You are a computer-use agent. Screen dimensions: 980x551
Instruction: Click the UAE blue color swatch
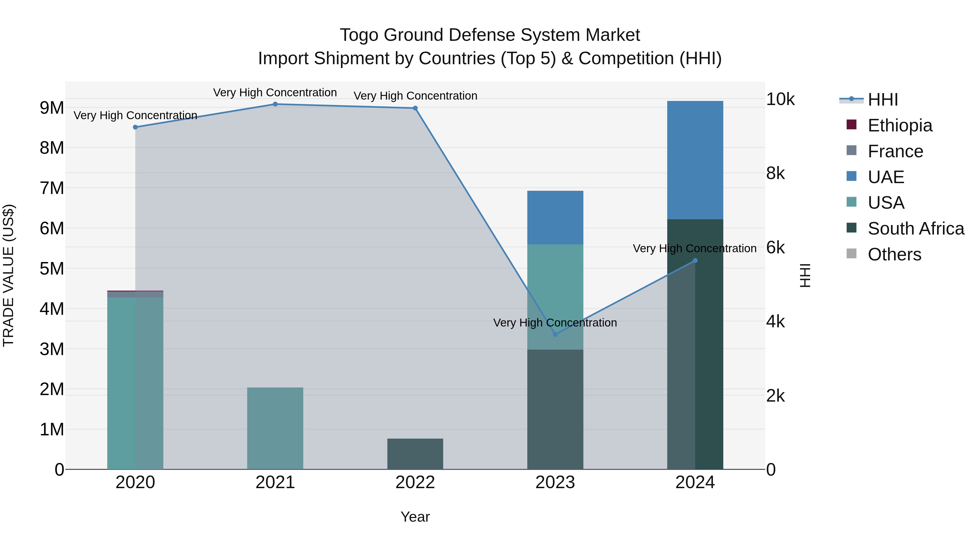[852, 176]
